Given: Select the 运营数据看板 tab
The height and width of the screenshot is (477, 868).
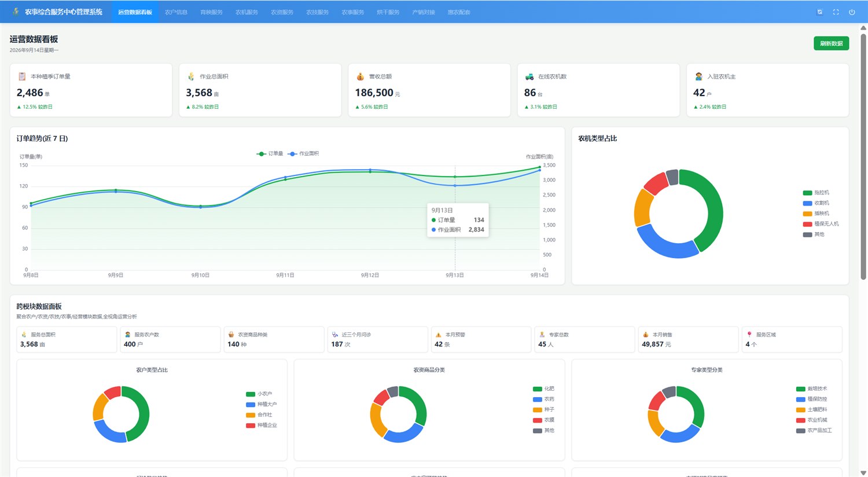Looking at the screenshot, I should [x=135, y=12].
